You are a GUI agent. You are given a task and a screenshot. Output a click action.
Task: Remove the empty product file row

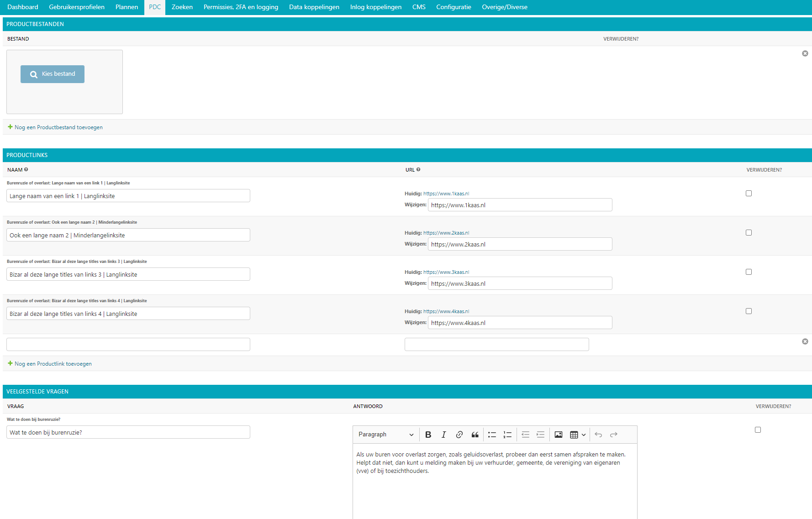point(805,53)
